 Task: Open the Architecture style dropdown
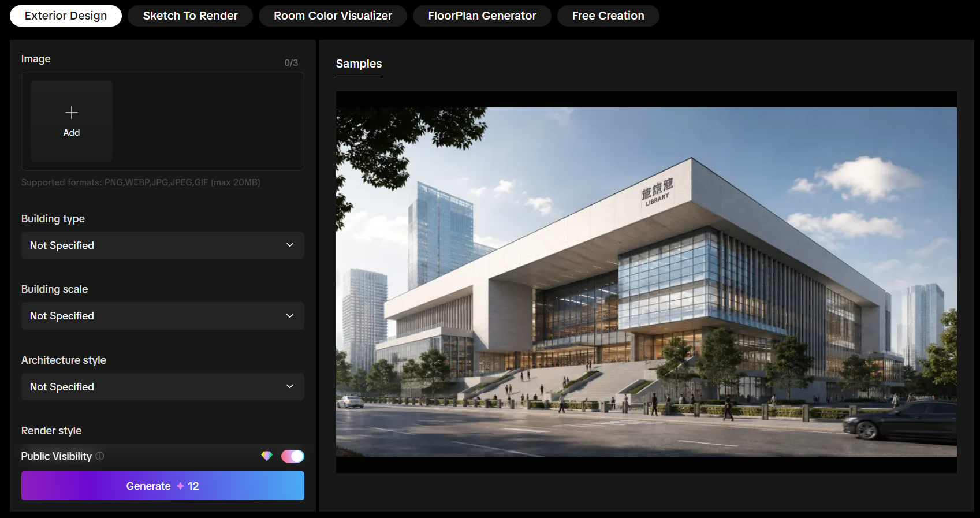[163, 387]
